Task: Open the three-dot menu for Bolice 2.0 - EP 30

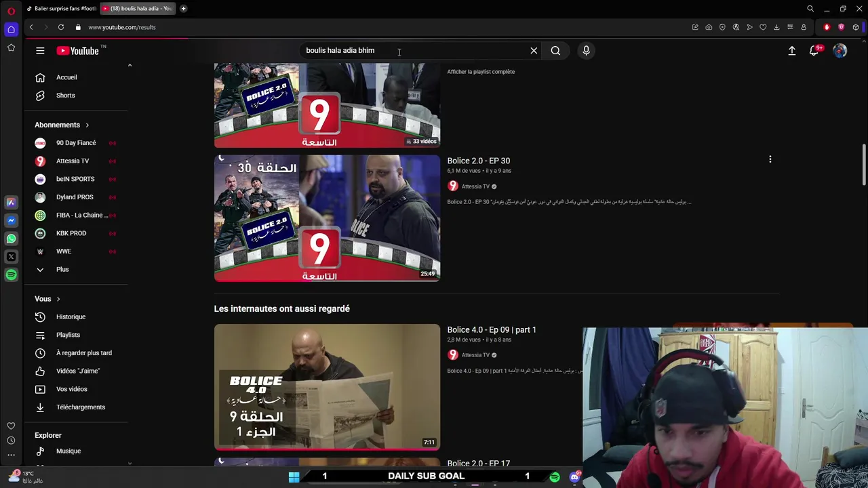Action: (770, 159)
